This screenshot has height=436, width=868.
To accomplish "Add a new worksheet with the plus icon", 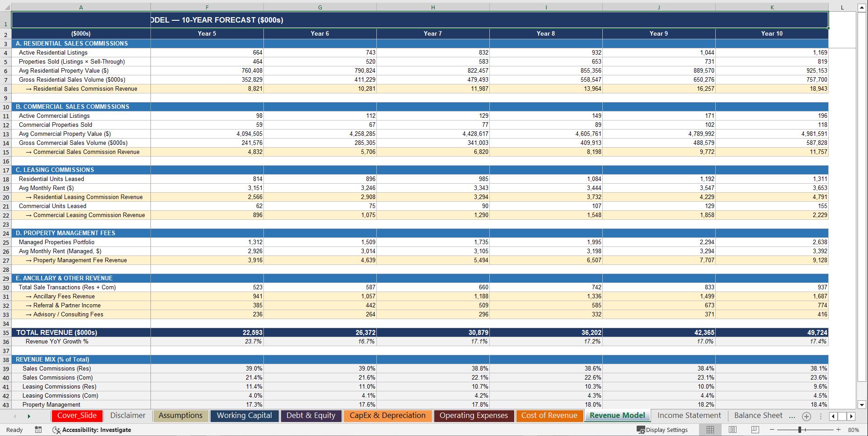I will pyautogui.click(x=806, y=416).
